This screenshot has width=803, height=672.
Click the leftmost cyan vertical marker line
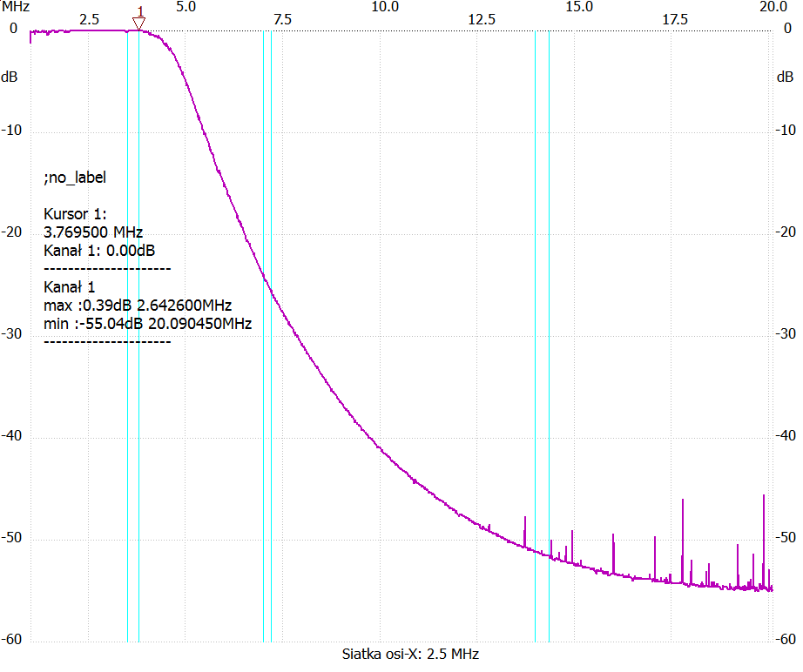coord(128,348)
